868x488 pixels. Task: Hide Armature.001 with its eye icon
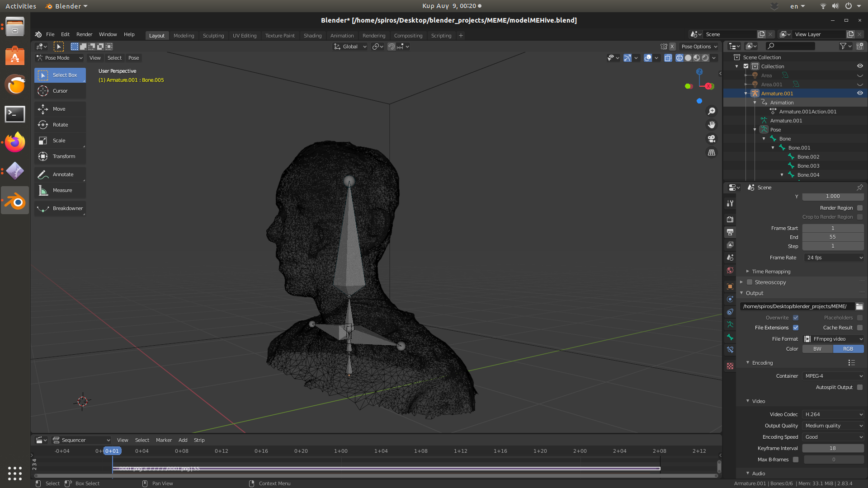tap(860, 93)
